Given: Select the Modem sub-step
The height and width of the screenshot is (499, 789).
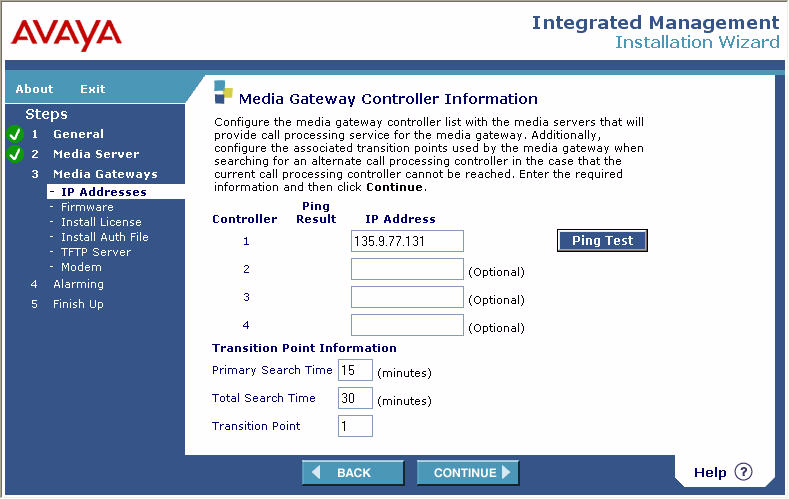Looking at the screenshot, I should [x=81, y=267].
